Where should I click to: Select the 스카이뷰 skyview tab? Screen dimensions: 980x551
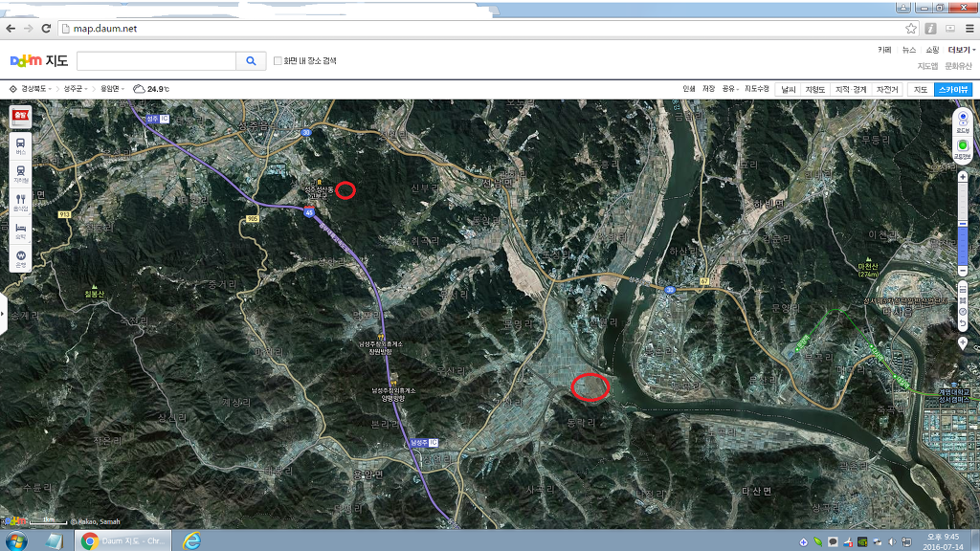pos(953,89)
